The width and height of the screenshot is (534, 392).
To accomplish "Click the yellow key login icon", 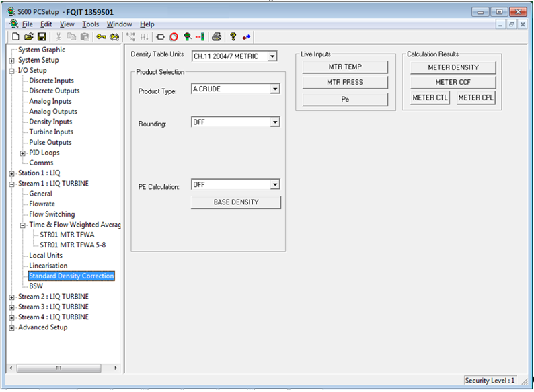I will coord(101,36).
